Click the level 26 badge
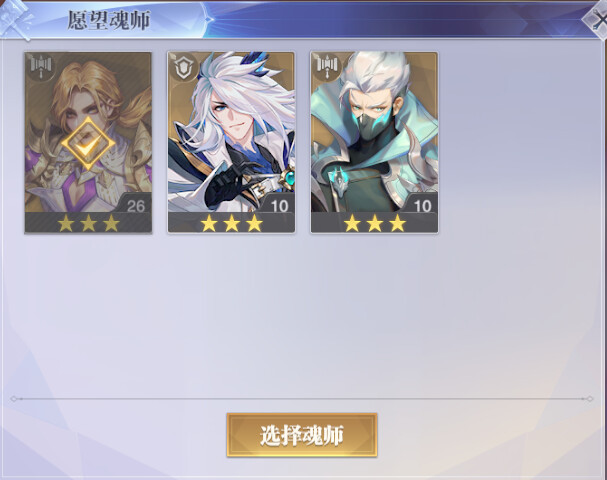The width and height of the screenshot is (607, 480). pyautogui.click(x=136, y=206)
